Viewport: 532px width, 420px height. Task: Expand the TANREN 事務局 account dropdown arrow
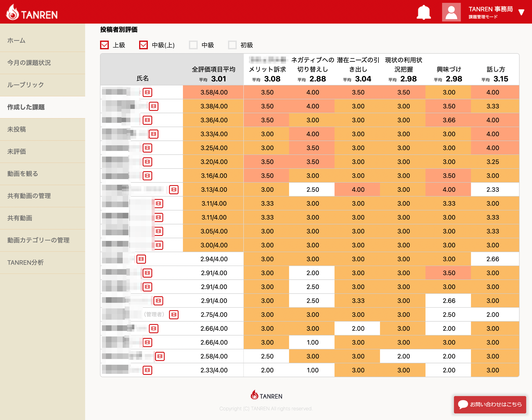(521, 12)
